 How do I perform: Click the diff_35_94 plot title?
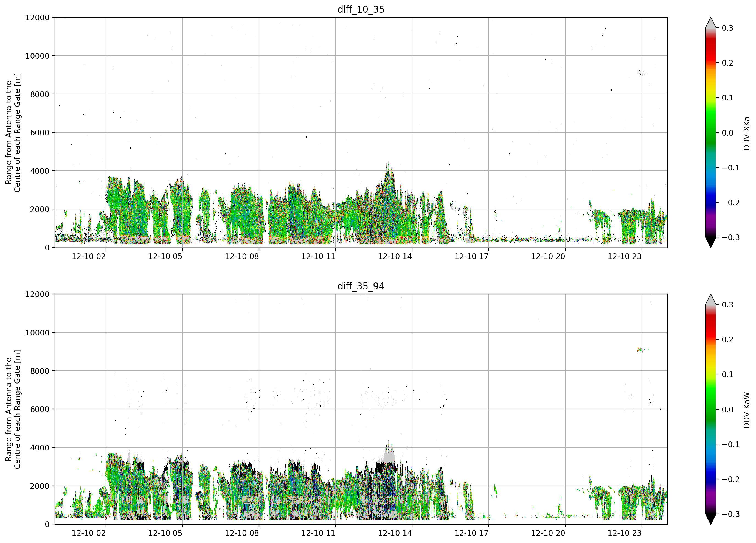tap(361, 286)
